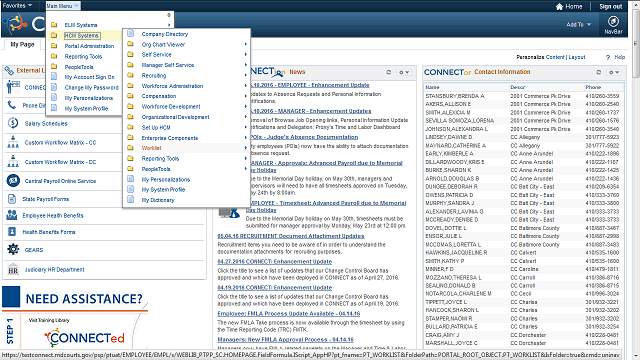This screenshot has width=640, height=360.
Task: Select MARSHALL,JOYCE C contact row
Action: tap(524, 343)
